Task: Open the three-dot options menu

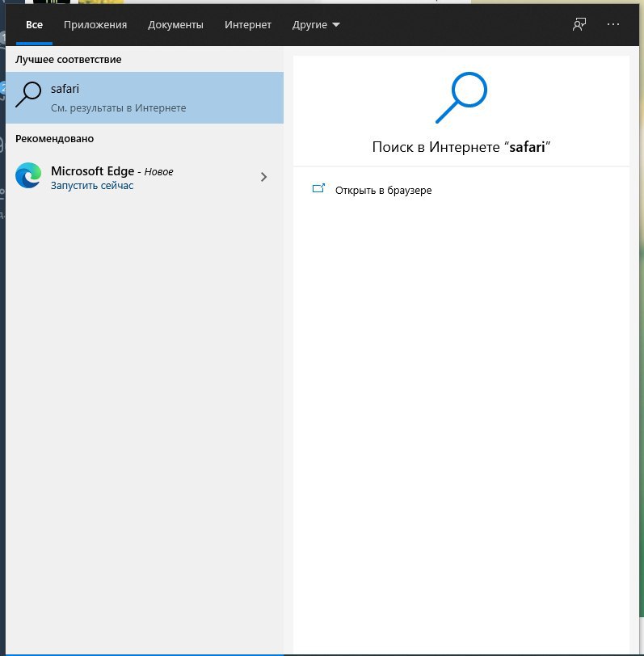Action: click(x=613, y=24)
